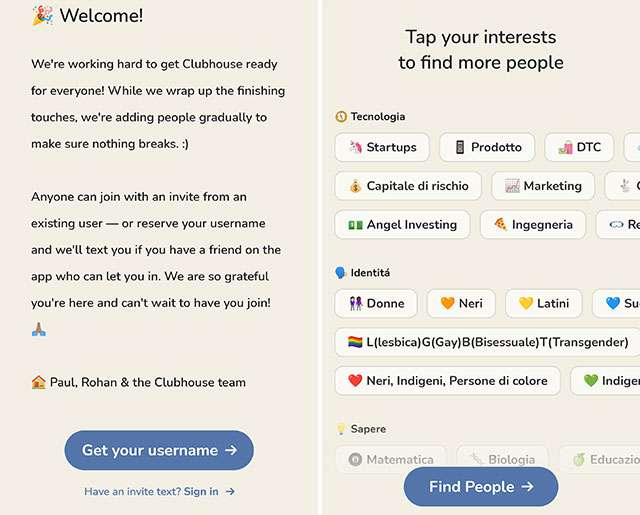The height and width of the screenshot is (515, 640).
Task: Select the Donne identity chip
Action: (375, 303)
